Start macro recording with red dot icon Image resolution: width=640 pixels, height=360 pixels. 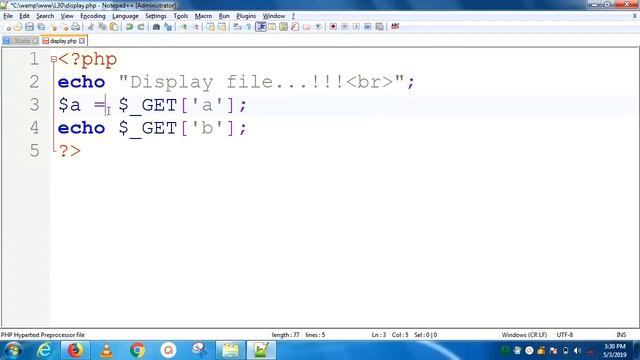tap(333, 27)
